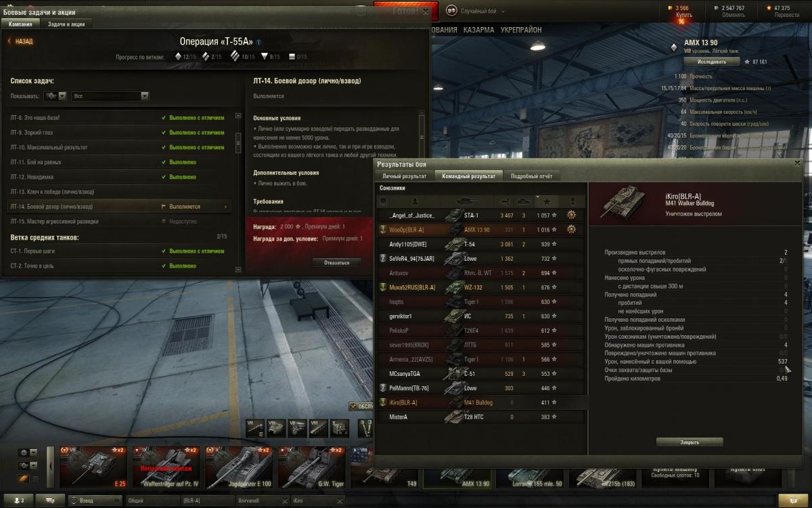Select the E 25 tank in carousel

coord(93,468)
